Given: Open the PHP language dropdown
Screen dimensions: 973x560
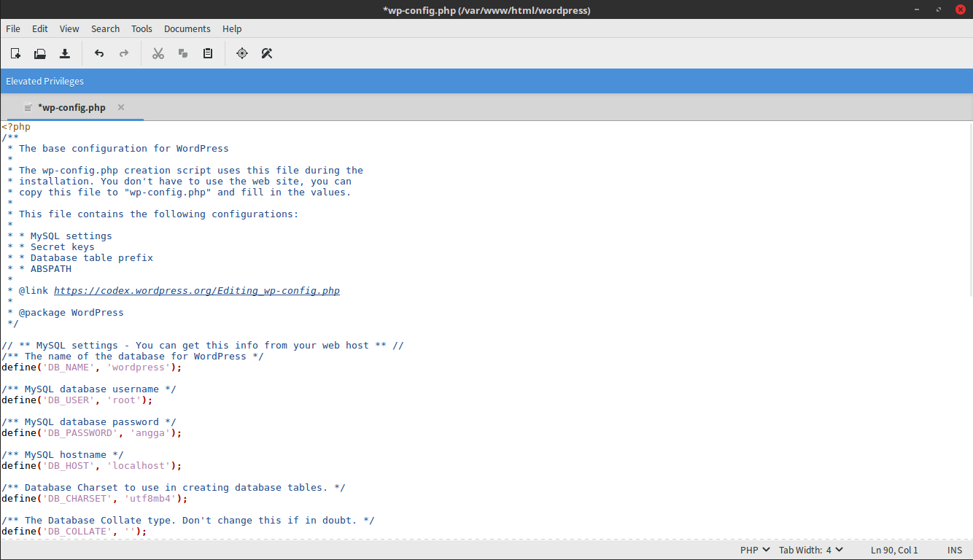Looking at the screenshot, I should click(755, 551).
